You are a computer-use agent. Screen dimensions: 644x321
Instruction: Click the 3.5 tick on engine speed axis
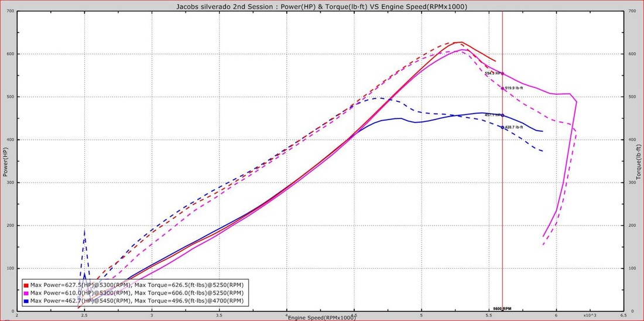coord(219,315)
